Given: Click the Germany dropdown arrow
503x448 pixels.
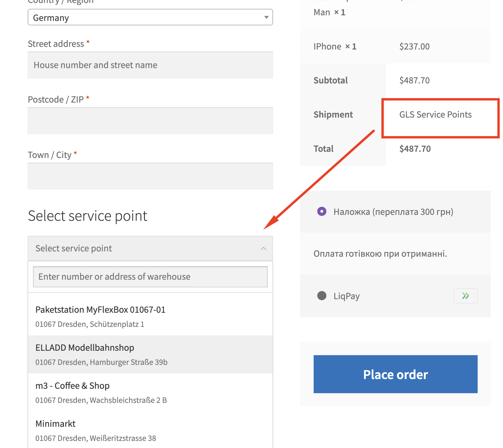Looking at the screenshot, I should pyautogui.click(x=266, y=17).
